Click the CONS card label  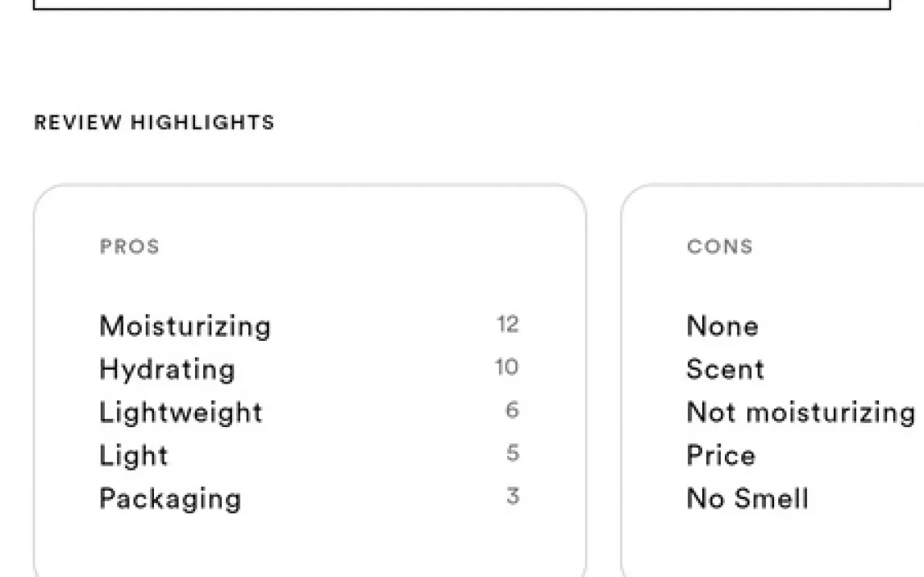[x=720, y=247]
